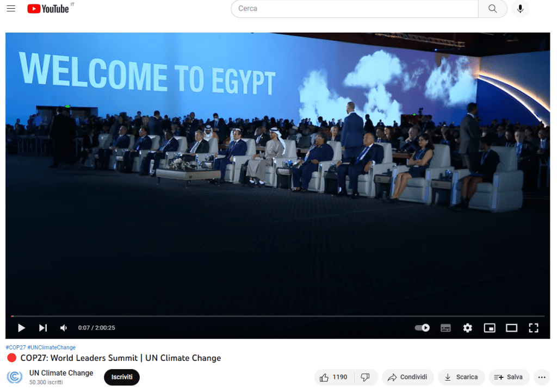557x392 pixels.
Task: Click the Cerca search field
Action: [355, 9]
